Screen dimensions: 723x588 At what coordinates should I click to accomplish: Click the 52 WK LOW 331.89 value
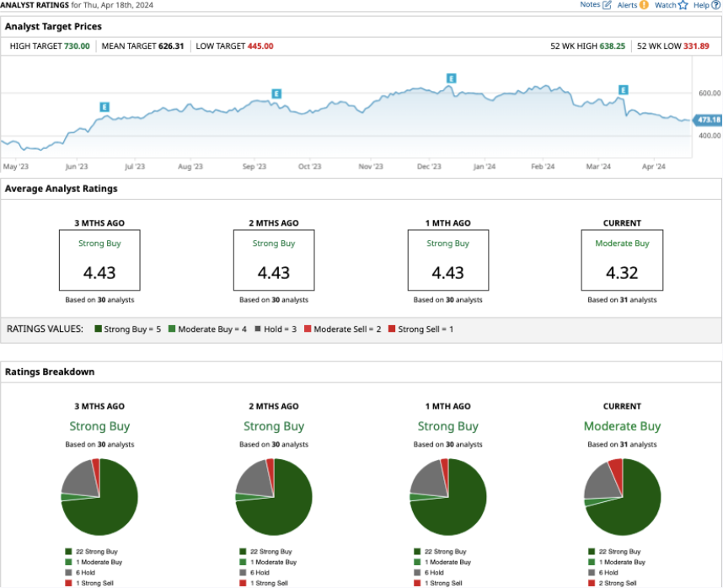point(696,46)
